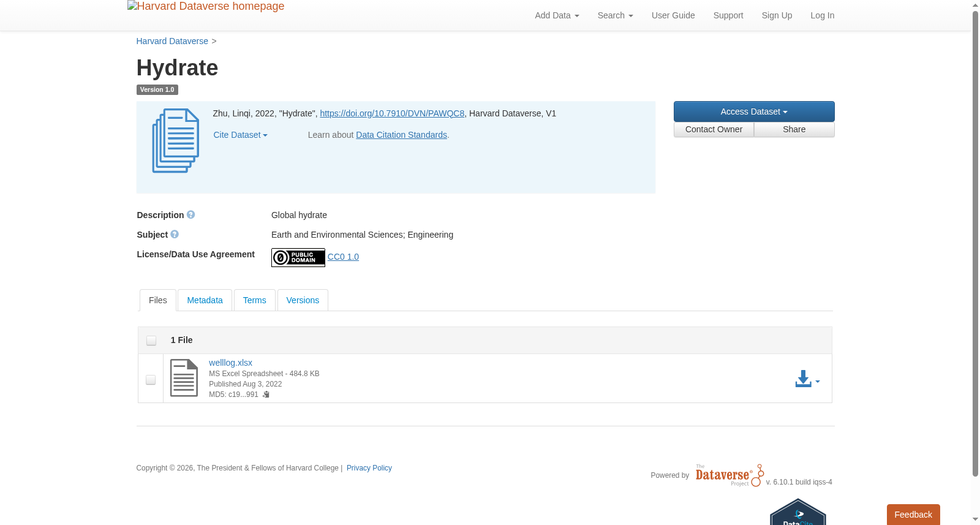Click the '1 File' count header
This screenshot has width=980, height=525.
tap(181, 340)
